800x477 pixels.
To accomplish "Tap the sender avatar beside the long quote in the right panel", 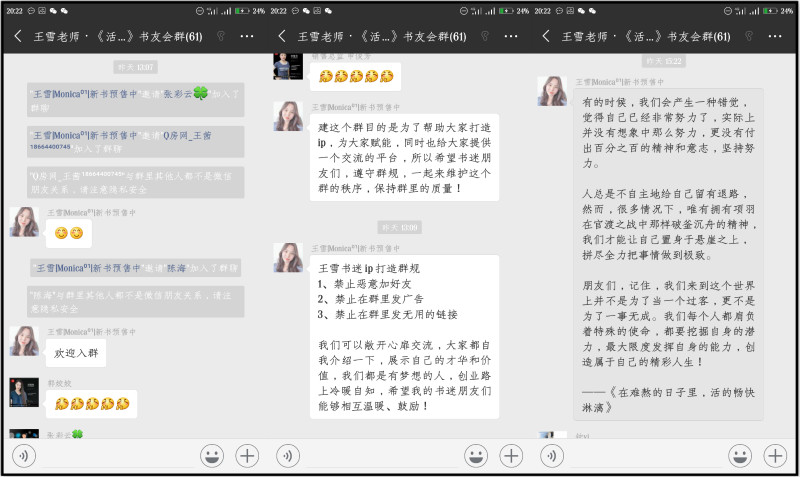I will pyautogui.click(x=552, y=91).
